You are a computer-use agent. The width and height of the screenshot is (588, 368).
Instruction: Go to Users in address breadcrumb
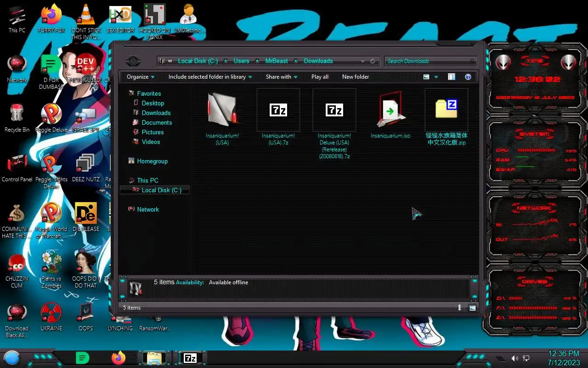pyautogui.click(x=241, y=61)
